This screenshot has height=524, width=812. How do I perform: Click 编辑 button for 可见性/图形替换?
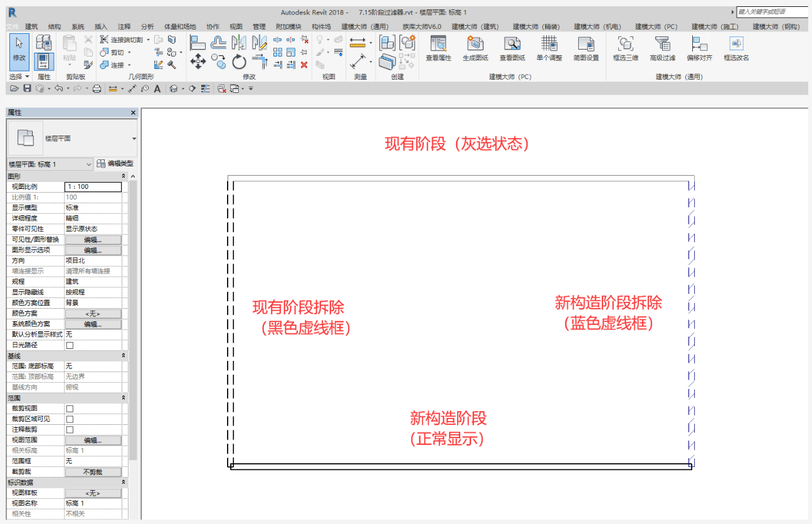(x=93, y=240)
